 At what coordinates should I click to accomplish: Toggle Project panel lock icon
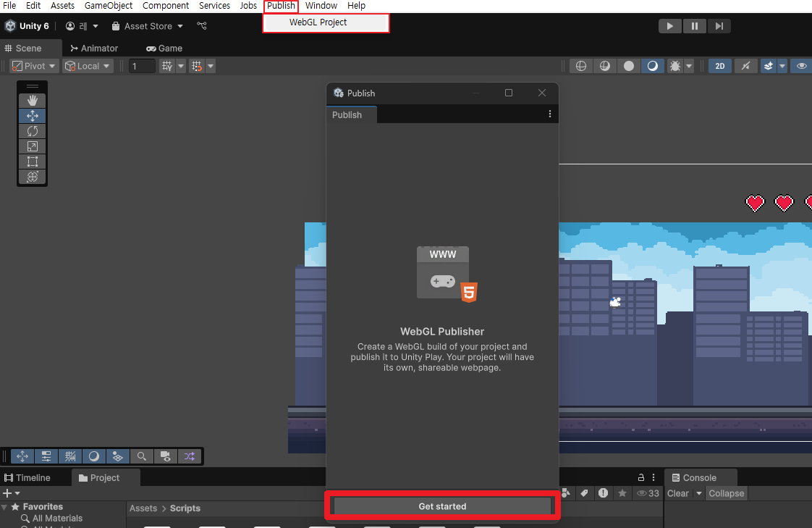click(x=641, y=477)
